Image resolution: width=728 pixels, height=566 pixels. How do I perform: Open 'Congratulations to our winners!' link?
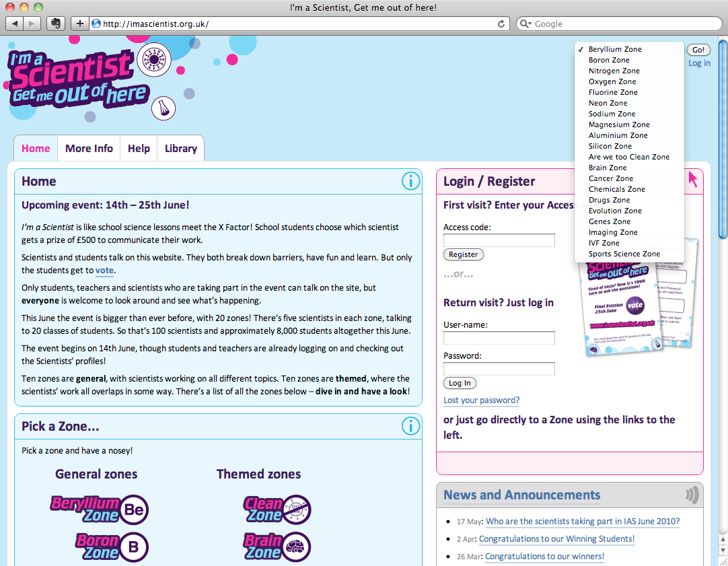pos(544,557)
